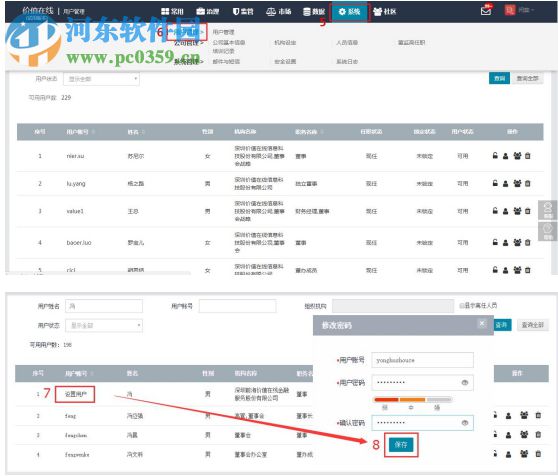The height and width of the screenshot is (476, 558).
Task: Click the trash icon in the lu.yang row
Action: pos(528,183)
